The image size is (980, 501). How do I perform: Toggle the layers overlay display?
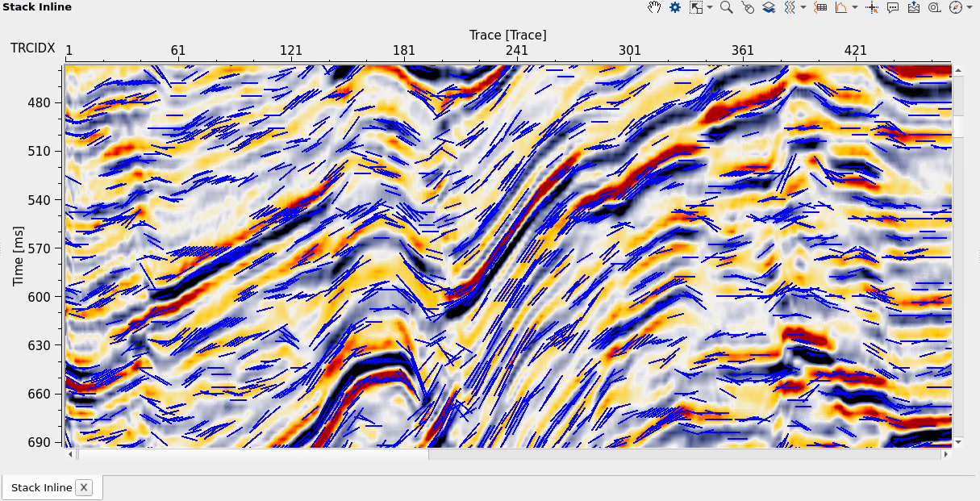click(x=769, y=8)
